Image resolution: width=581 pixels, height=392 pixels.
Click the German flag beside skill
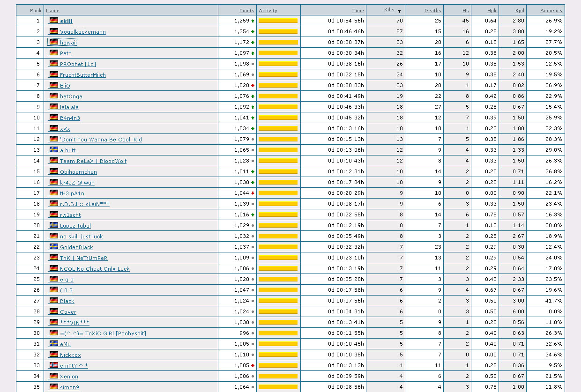point(54,21)
